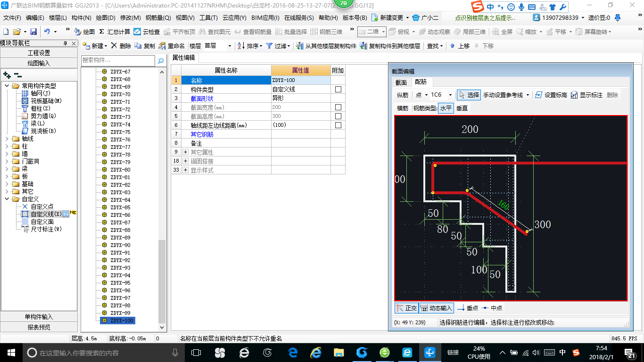Click the expand-all plus icon in navigation bar
Screen dimensions: 644x362
(7, 74)
